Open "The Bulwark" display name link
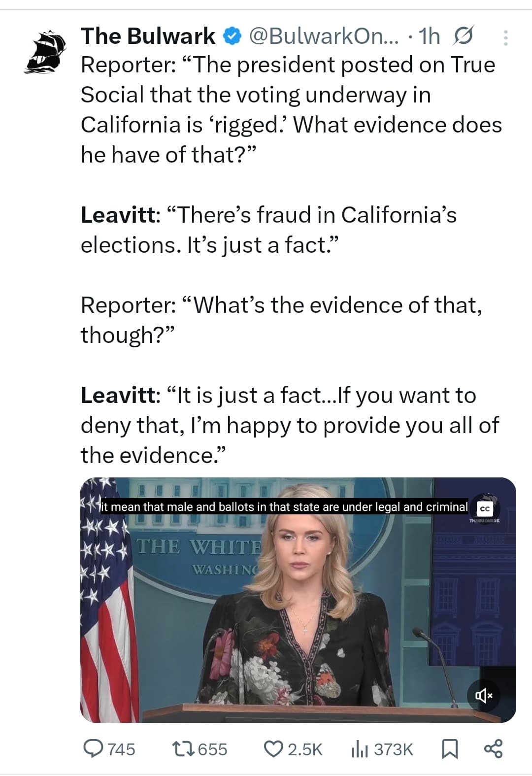 coord(148,36)
